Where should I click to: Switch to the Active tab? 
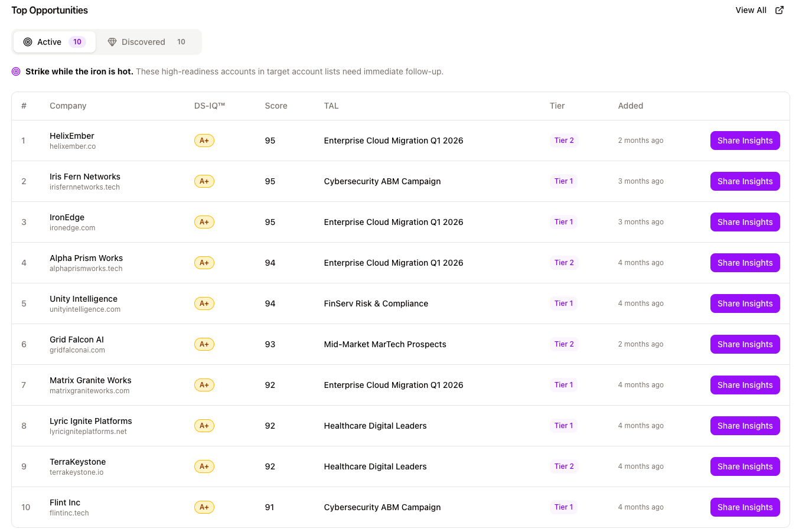(54, 42)
